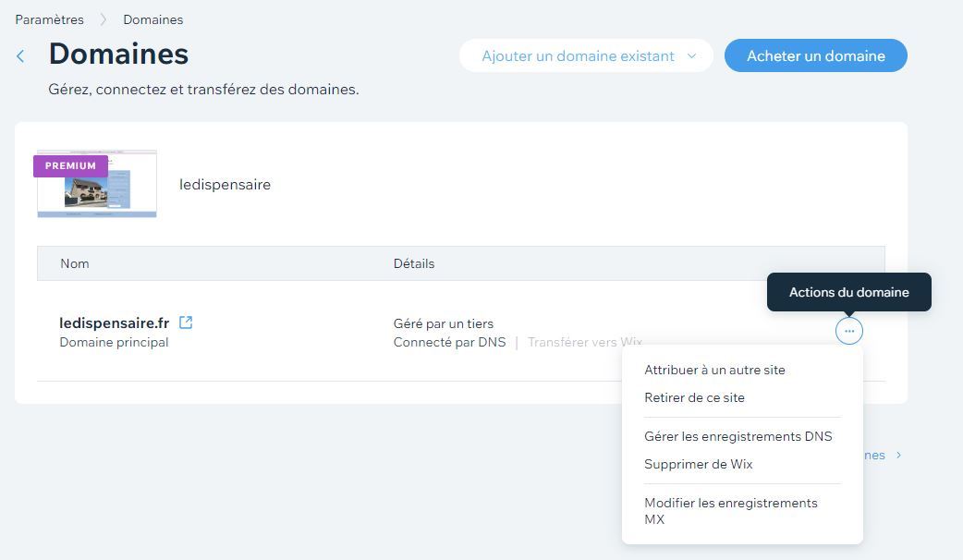
Task: Choose Retirer de ce site
Action: (x=694, y=397)
